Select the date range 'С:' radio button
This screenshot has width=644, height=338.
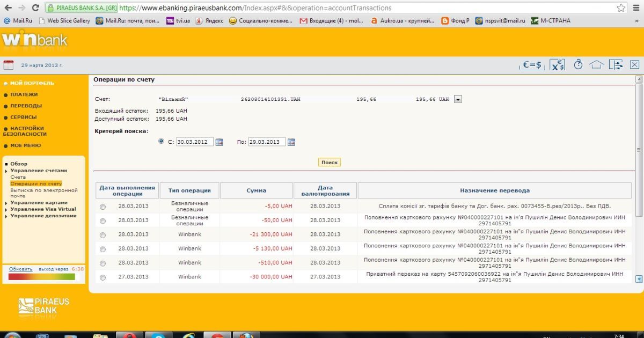pos(162,142)
